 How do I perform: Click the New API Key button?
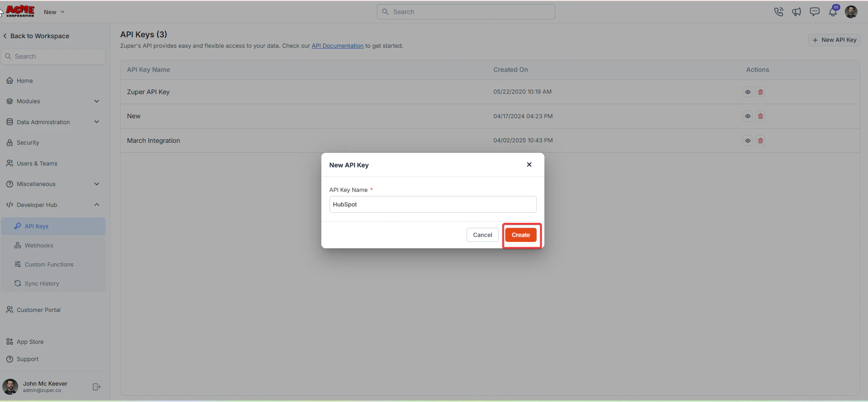(x=834, y=40)
